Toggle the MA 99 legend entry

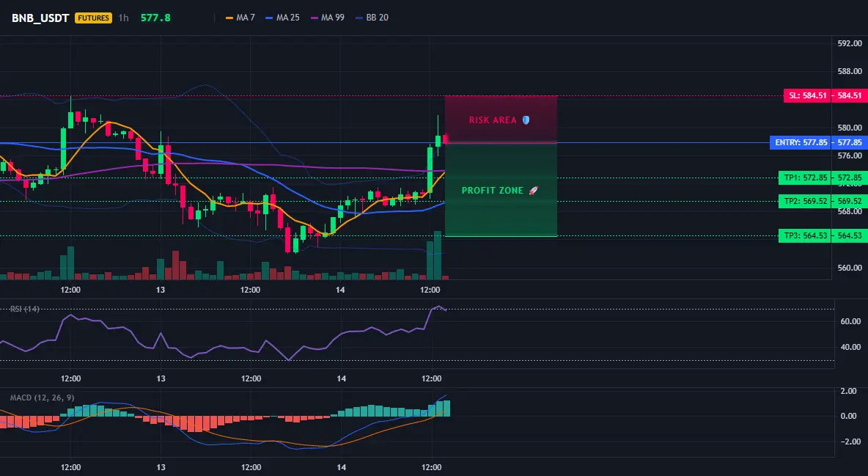[x=327, y=18]
